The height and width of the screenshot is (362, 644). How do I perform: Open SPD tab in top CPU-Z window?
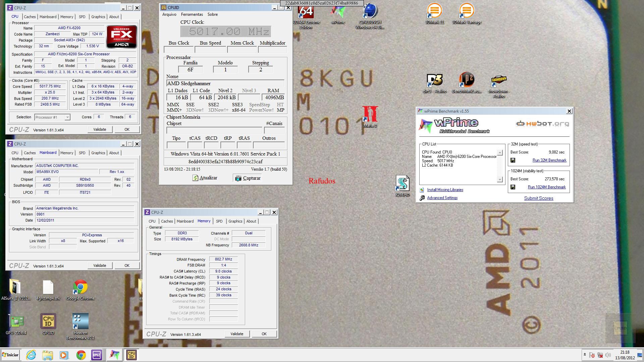[82, 17]
